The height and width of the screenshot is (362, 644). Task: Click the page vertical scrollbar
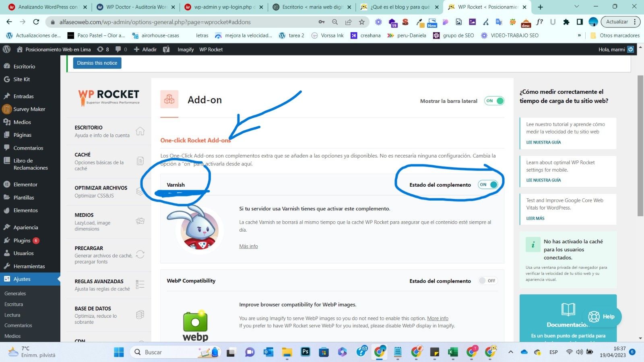(640, 145)
